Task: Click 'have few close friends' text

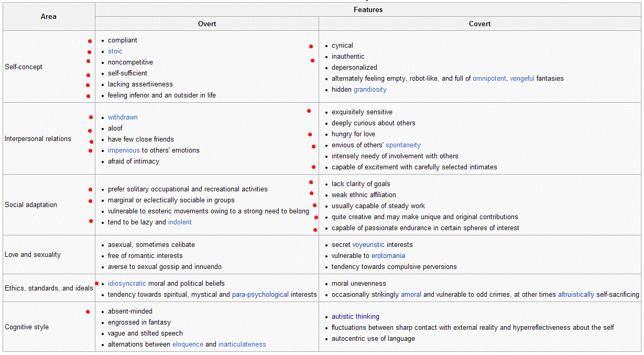Action: 141,139
